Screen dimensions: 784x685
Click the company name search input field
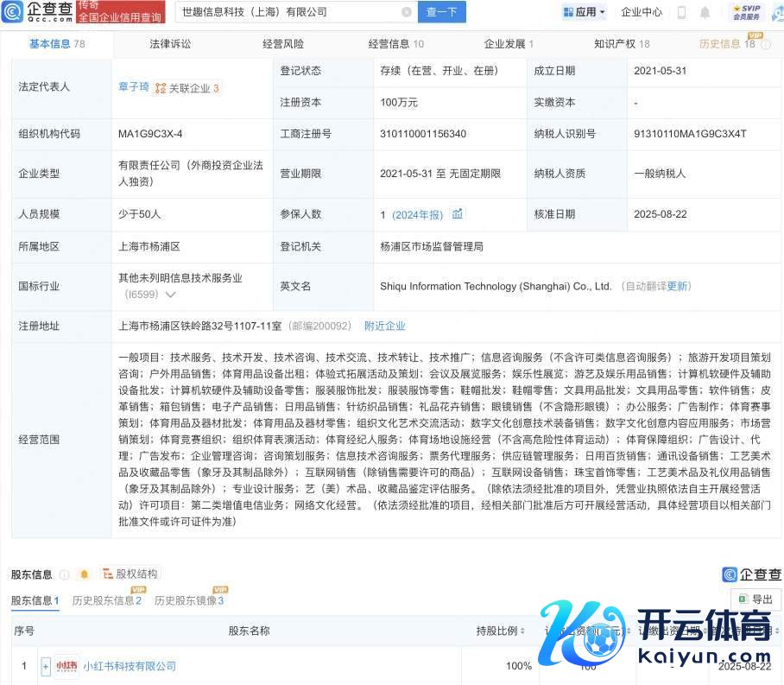[285, 12]
